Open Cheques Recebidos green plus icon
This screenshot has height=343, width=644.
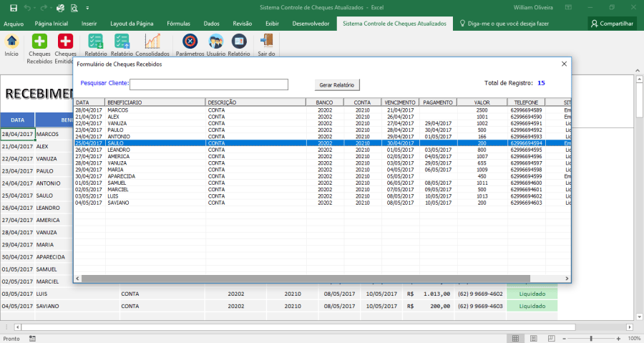[39, 41]
